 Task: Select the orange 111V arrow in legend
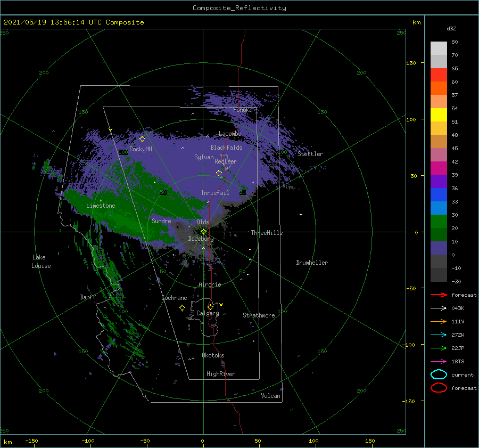[439, 321]
